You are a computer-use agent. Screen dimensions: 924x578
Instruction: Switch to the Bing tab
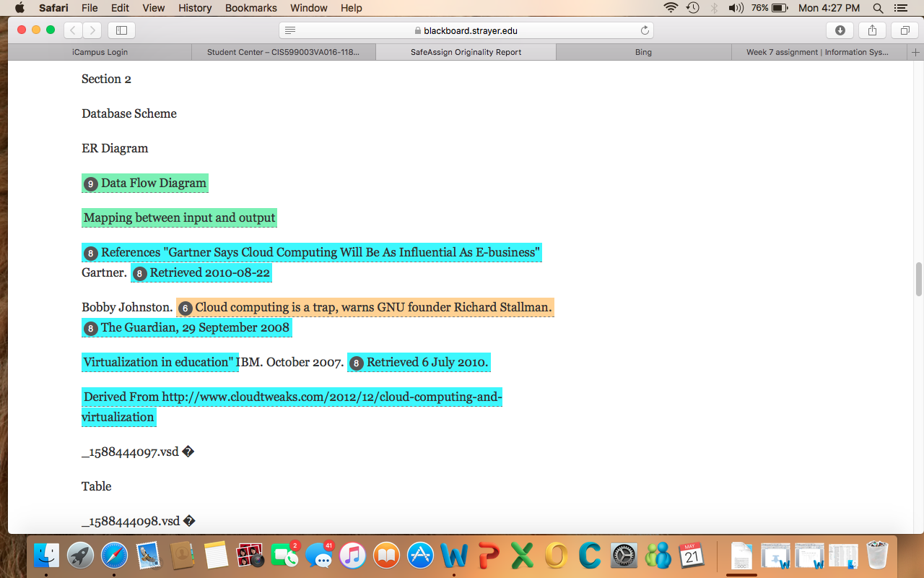tap(643, 52)
